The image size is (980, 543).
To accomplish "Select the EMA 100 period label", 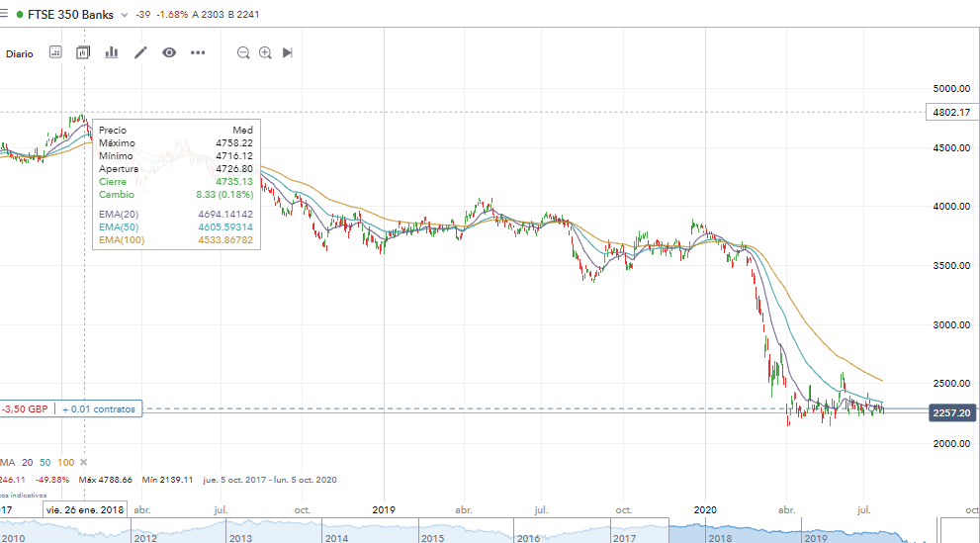I will (x=65, y=463).
